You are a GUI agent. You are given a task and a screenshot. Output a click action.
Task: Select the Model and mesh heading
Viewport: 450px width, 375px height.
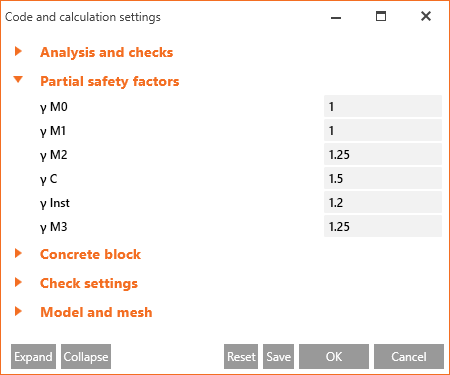click(96, 312)
